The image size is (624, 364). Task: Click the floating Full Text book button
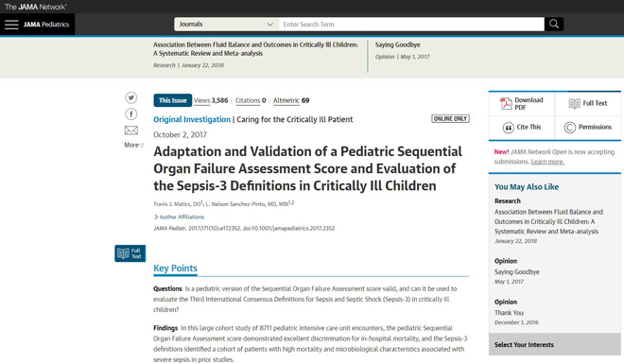click(130, 253)
